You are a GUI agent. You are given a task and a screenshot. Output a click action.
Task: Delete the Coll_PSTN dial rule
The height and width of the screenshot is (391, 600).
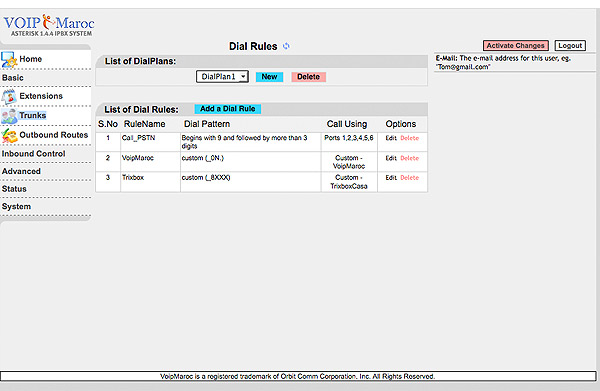409,138
